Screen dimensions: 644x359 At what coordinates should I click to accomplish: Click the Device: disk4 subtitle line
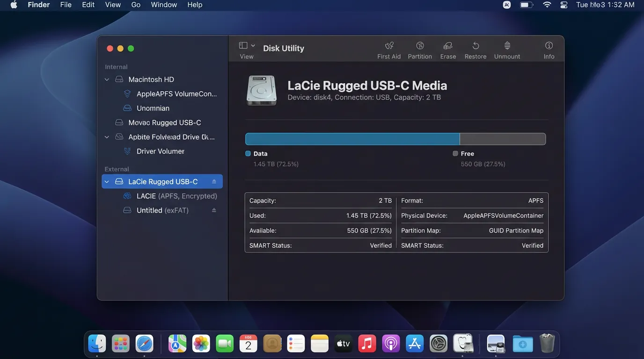pyautogui.click(x=364, y=97)
